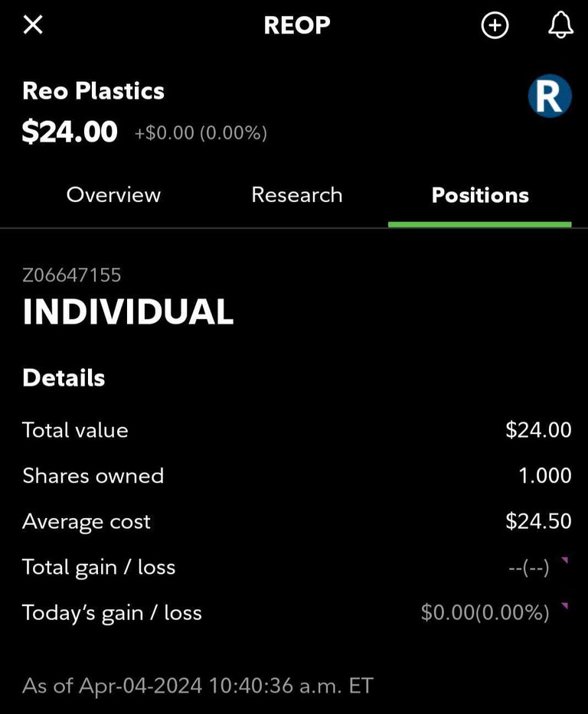Image resolution: width=588 pixels, height=714 pixels.
Task: Tap purple indicator beside Total gain / loss
Action: (565, 560)
